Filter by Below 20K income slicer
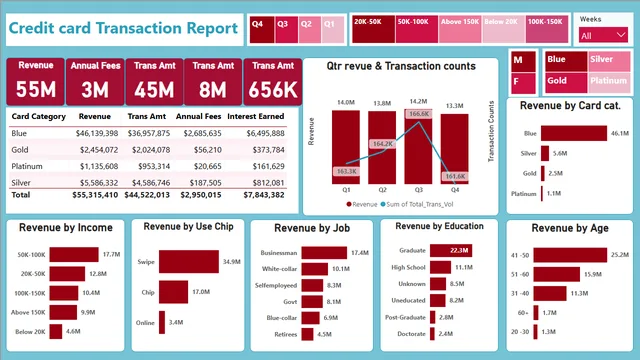Image resolution: width=640 pixels, height=360 pixels. click(503, 29)
